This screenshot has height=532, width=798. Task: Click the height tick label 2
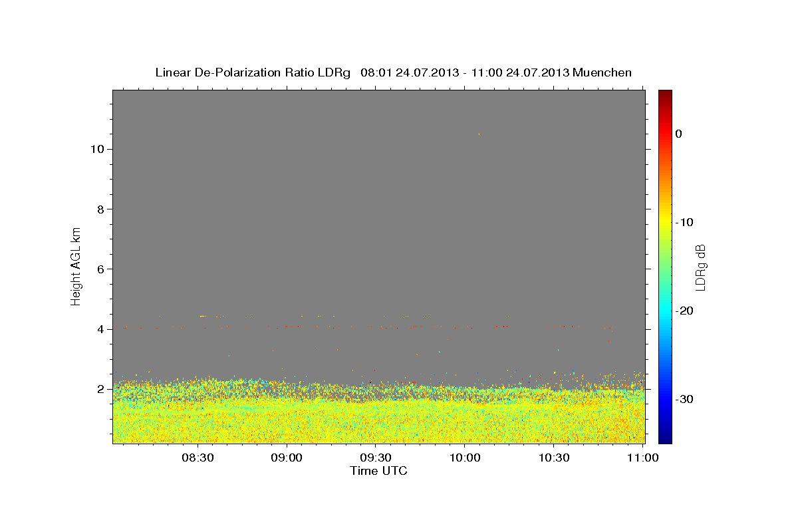click(100, 388)
